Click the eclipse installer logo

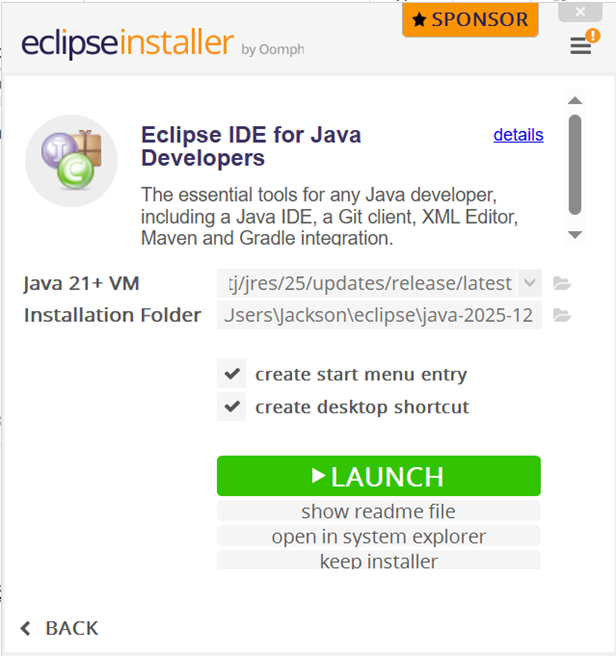click(163, 44)
